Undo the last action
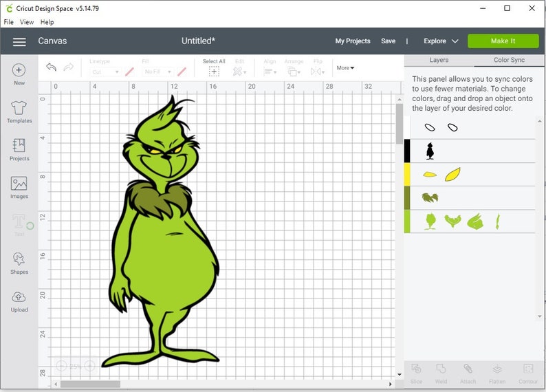546x392 pixels. click(x=51, y=67)
